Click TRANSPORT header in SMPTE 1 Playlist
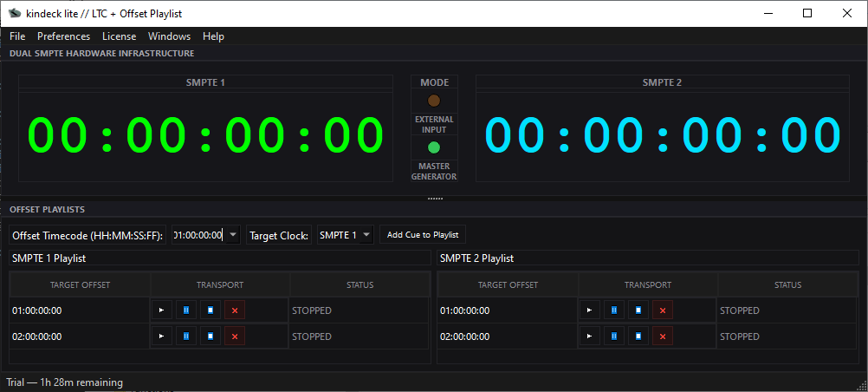 [x=220, y=285]
